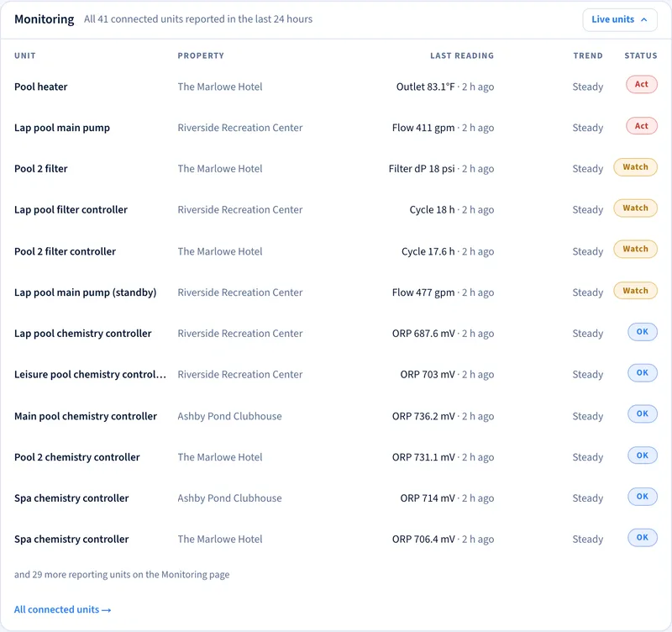Sort by the STATUS column header
This screenshot has width=672, height=632.
coord(641,55)
